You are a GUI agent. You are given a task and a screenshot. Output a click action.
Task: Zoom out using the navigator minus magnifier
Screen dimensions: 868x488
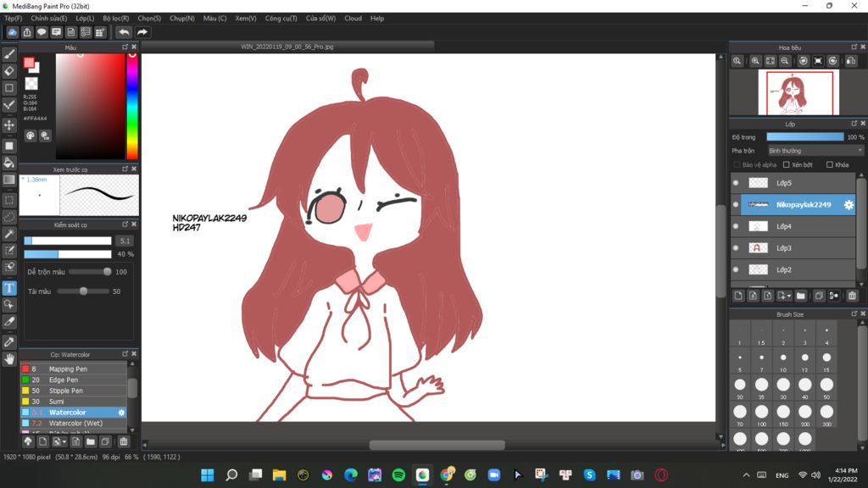point(785,61)
